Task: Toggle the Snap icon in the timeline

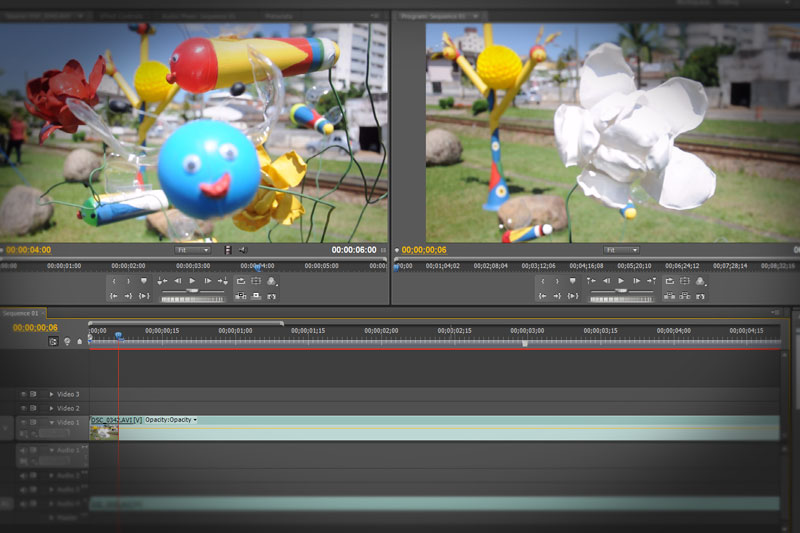Action: click(54, 341)
